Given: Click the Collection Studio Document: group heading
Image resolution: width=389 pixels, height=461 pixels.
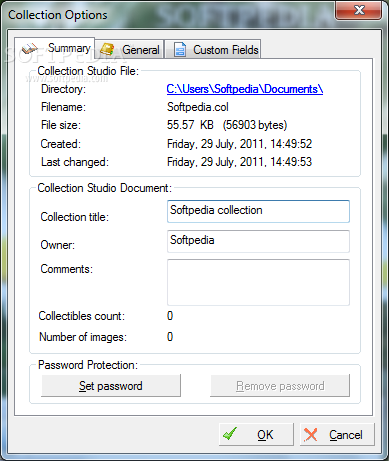Looking at the screenshot, I should click(104, 188).
